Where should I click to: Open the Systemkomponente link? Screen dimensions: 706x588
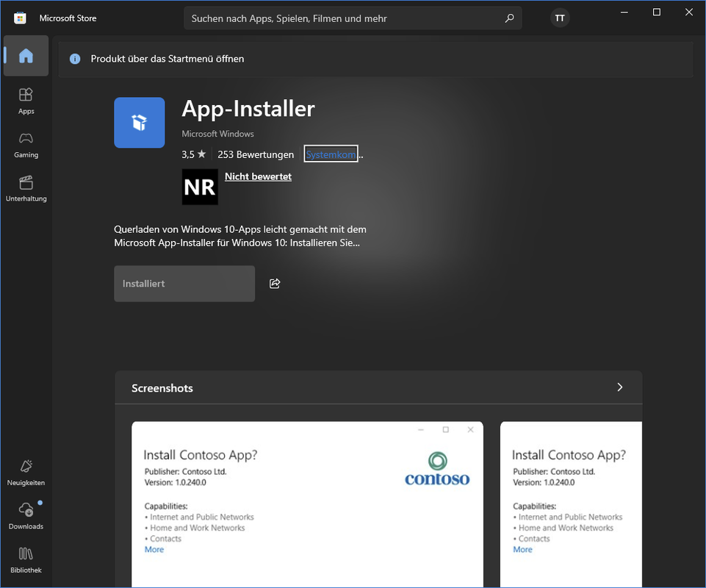tap(331, 154)
